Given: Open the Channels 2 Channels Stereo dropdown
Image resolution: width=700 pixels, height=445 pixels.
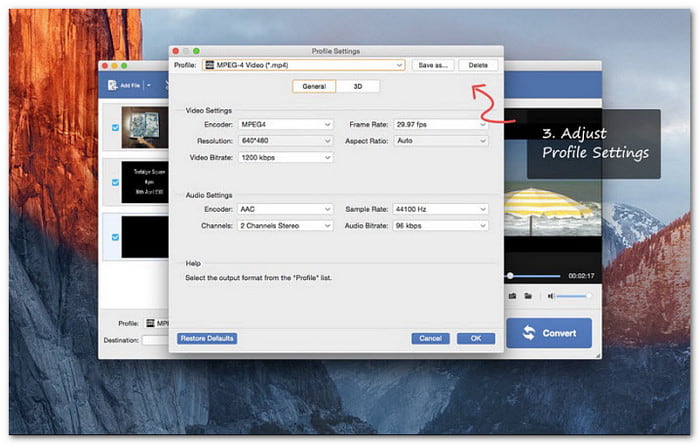Looking at the screenshot, I should (285, 226).
